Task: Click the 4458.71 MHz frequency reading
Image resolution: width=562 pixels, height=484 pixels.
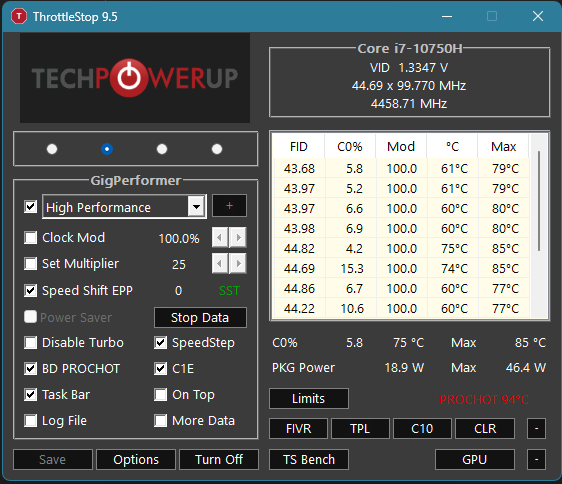Action: click(409, 104)
